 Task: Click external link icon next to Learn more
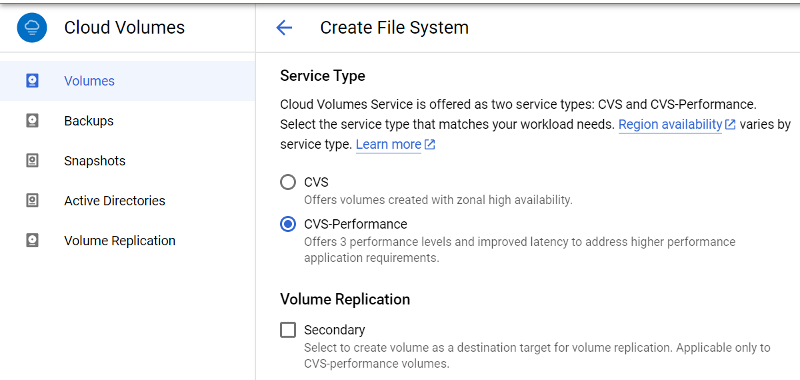pyautogui.click(x=430, y=145)
